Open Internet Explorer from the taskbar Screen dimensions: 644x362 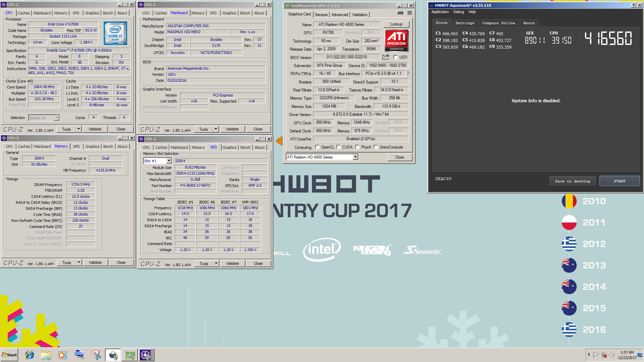pyautogui.click(x=30, y=355)
